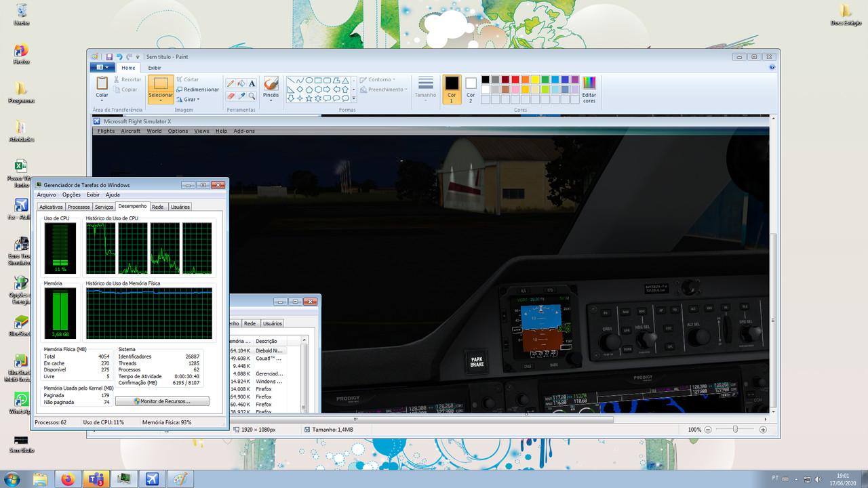Screen dimensions: 868x488
Task: Open Microsoft Teams from the taskbar
Action: coord(95,479)
